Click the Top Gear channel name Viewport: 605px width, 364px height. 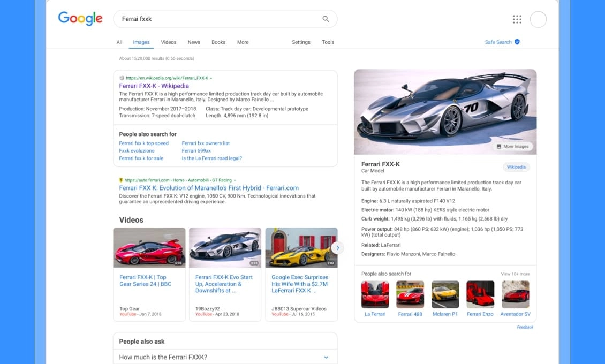(x=130, y=309)
